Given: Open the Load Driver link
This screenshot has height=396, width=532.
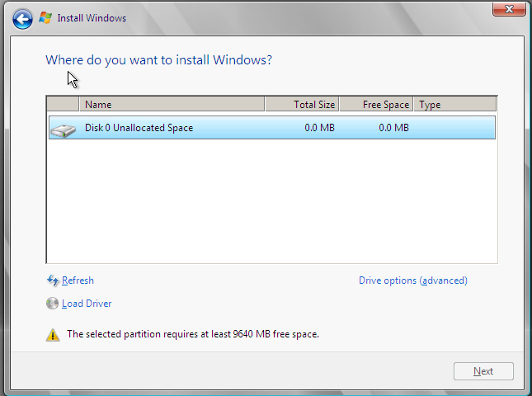Looking at the screenshot, I should click(87, 304).
